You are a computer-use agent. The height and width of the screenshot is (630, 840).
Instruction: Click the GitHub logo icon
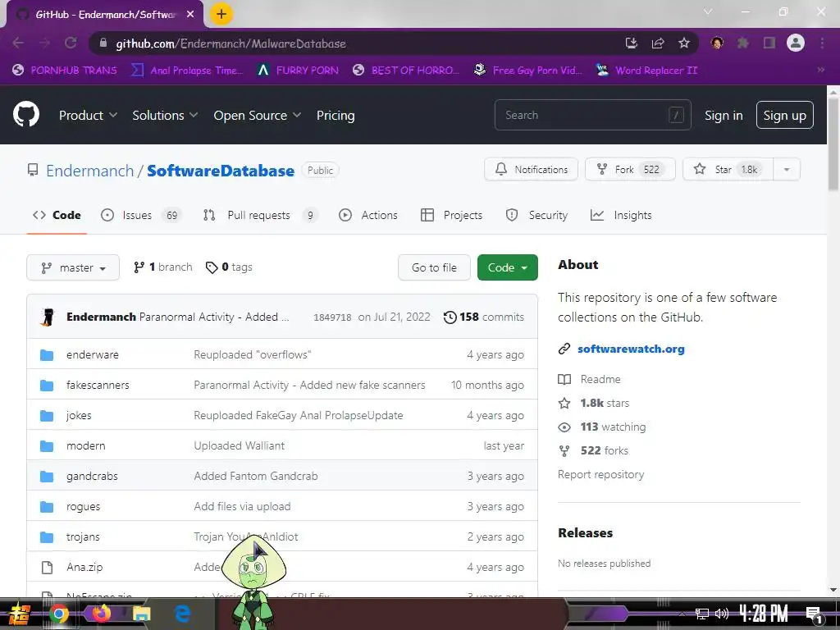click(25, 114)
